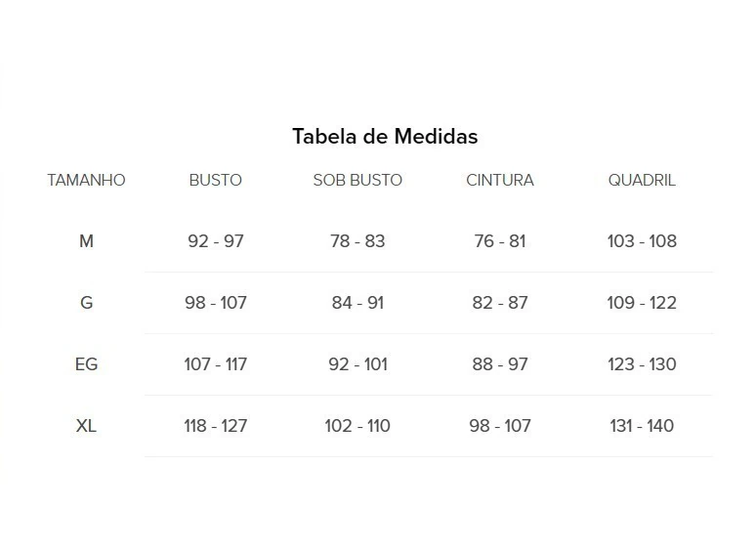This screenshot has width=756, height=551.
Task: Click quadril value 131 - 140
Action: click(x=642, y=426)
